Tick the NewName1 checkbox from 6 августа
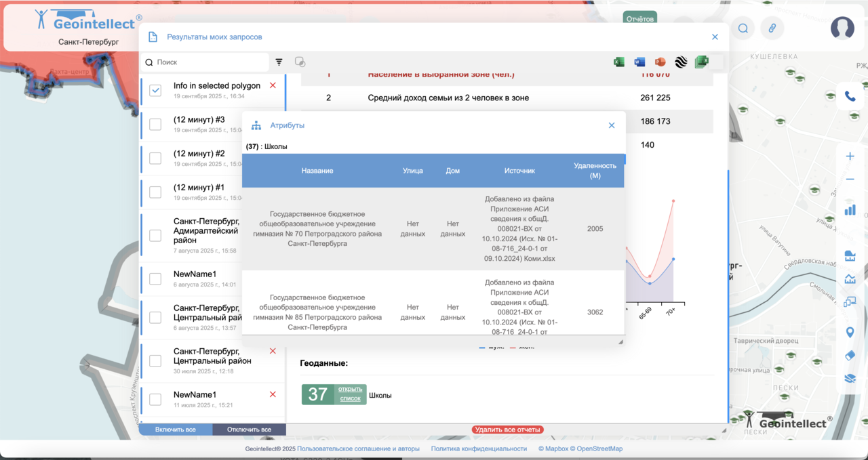 pos(155,279)
